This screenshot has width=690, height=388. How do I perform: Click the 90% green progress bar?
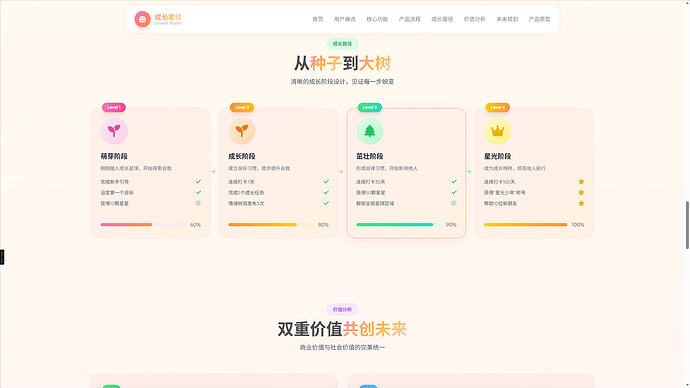point(399,225)
